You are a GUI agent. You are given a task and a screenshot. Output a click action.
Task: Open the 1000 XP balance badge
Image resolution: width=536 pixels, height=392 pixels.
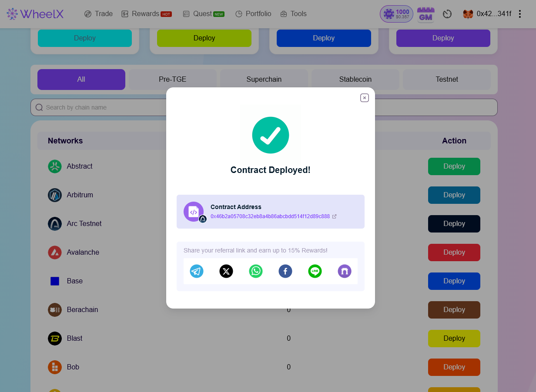point(396,14)
